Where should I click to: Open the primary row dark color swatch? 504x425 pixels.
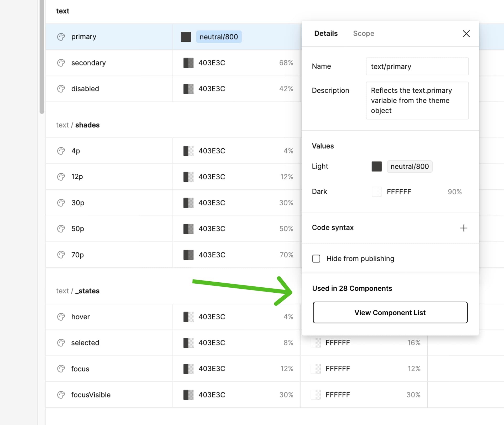click(x=186, y=37)
